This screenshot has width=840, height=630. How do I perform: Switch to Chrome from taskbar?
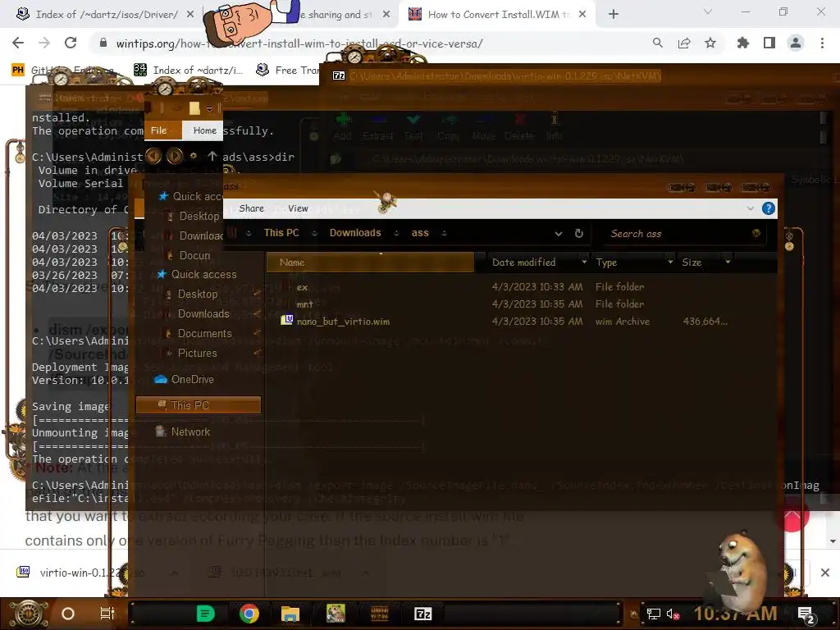pyautogui.click(x=249, y=614)
